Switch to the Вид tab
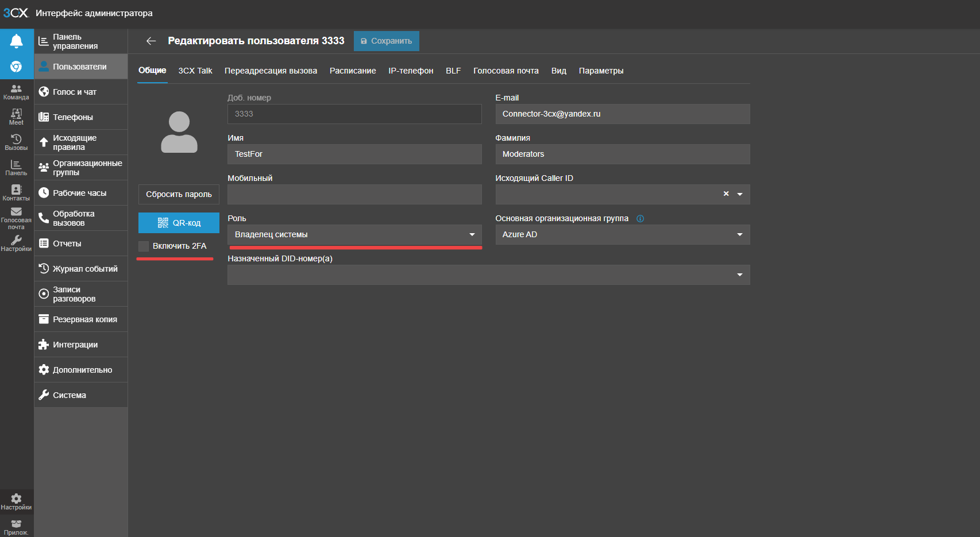 pyautogui.click(x=559, y=71)
